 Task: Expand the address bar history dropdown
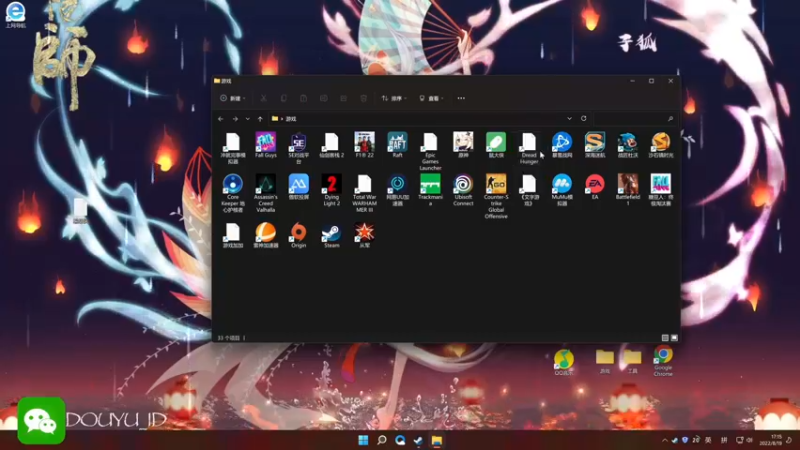(x=569, y=118)
